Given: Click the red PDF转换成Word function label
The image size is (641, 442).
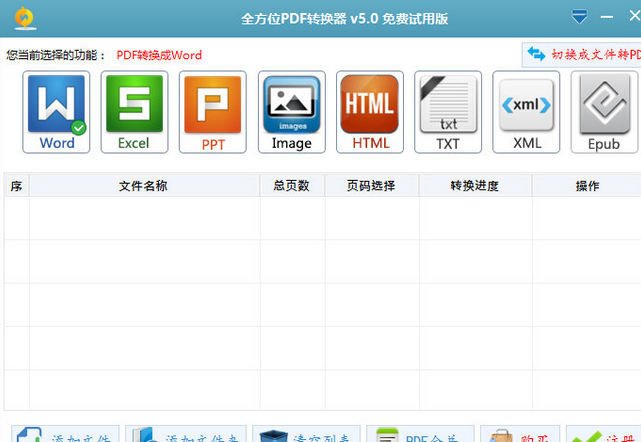Looking at the screenshot, I should [x=159, y=55].
